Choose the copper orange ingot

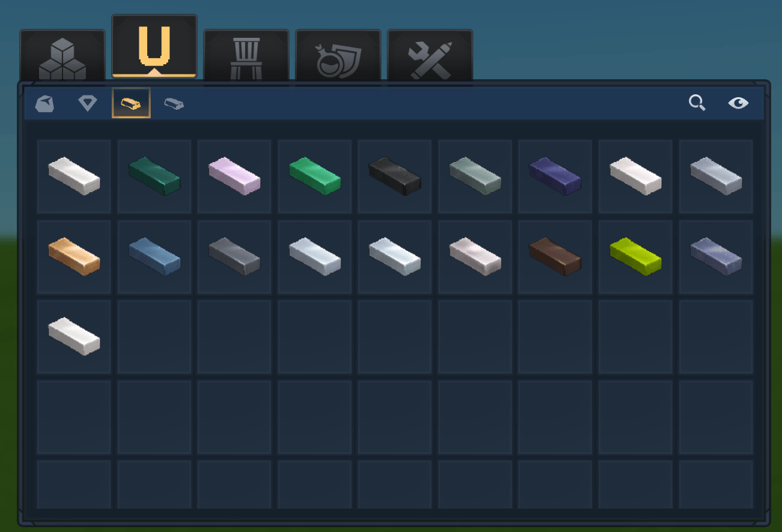click(x=74, y=256)
